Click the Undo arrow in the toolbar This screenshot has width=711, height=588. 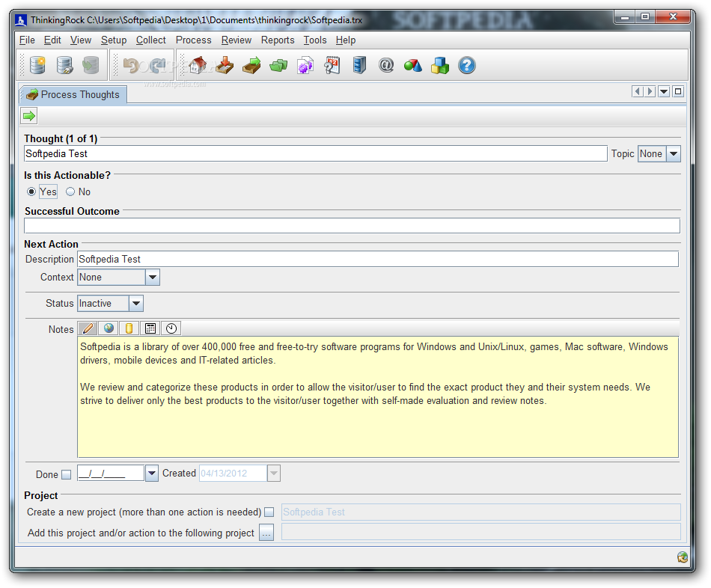pyautogui.click(x=132, y=66)
